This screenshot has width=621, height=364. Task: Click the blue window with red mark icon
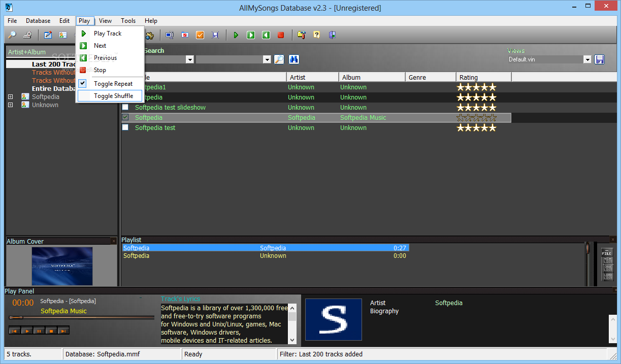coord(185,35)
